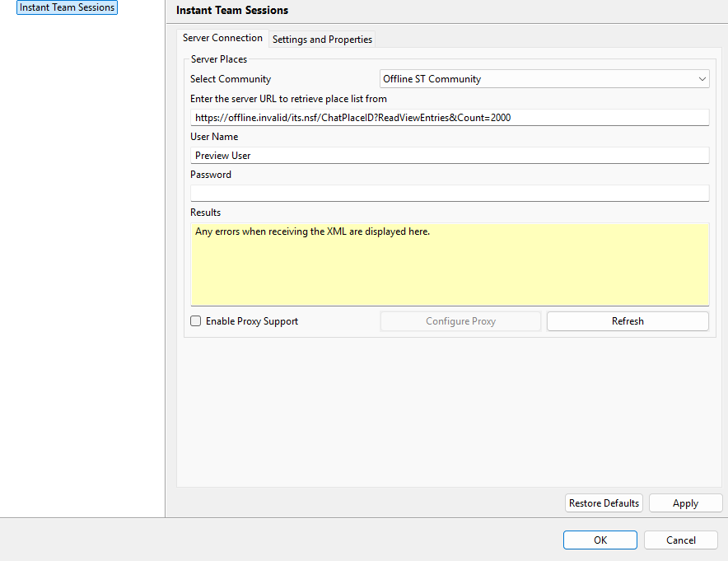Click the User Name label
This screenshot has height=561, width=728.
tap(214, 137)
